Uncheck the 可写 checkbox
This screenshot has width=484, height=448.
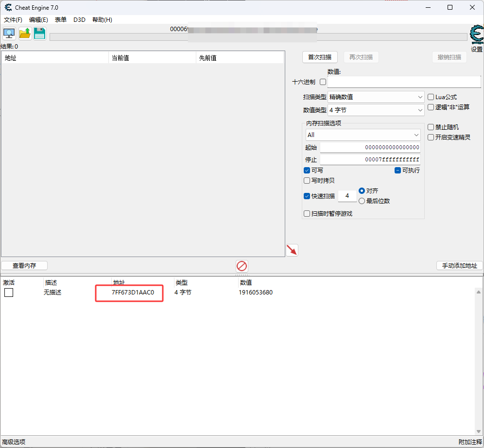[307, 171]
